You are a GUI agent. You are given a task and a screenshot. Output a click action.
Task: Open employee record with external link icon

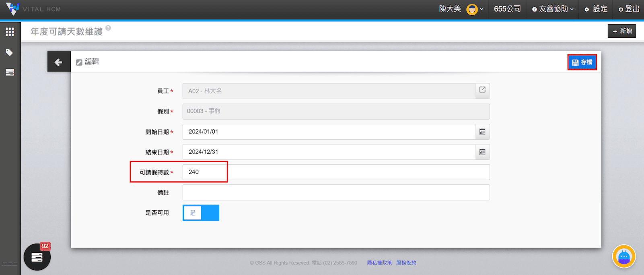pos(482,90)
